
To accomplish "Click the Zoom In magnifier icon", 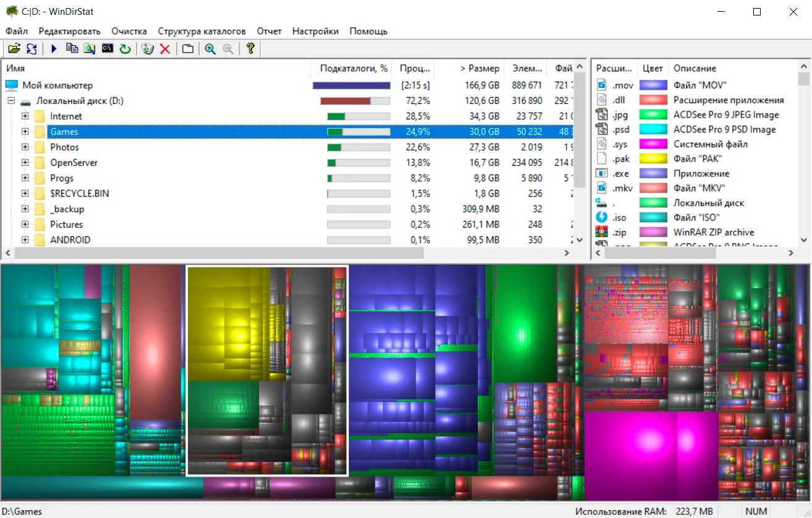I will point(210,48).
